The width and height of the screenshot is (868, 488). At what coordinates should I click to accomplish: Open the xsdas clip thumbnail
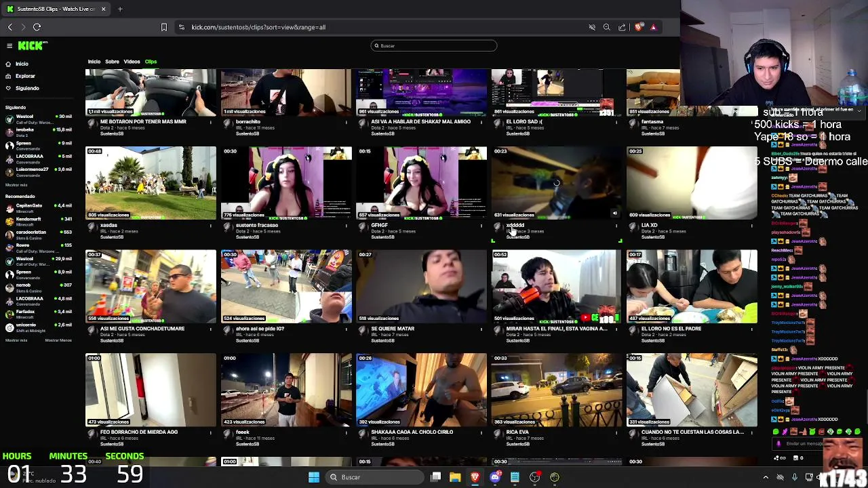point(151,183)
